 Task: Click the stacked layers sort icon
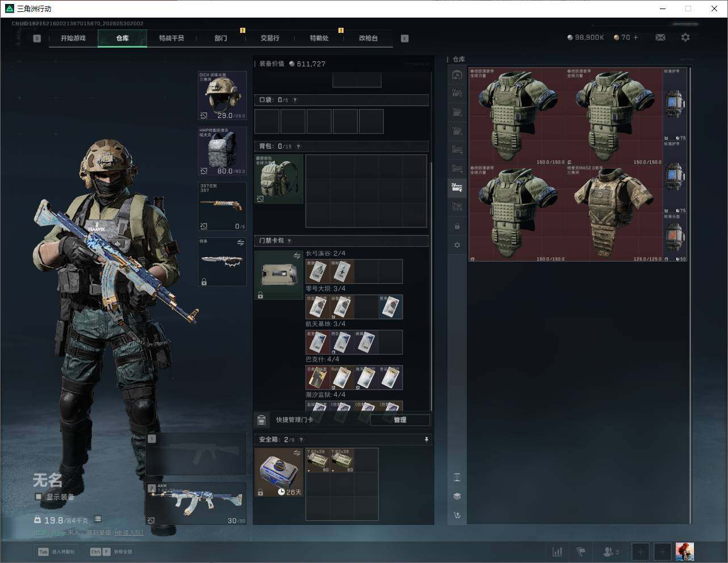click(x=457, y=496)
